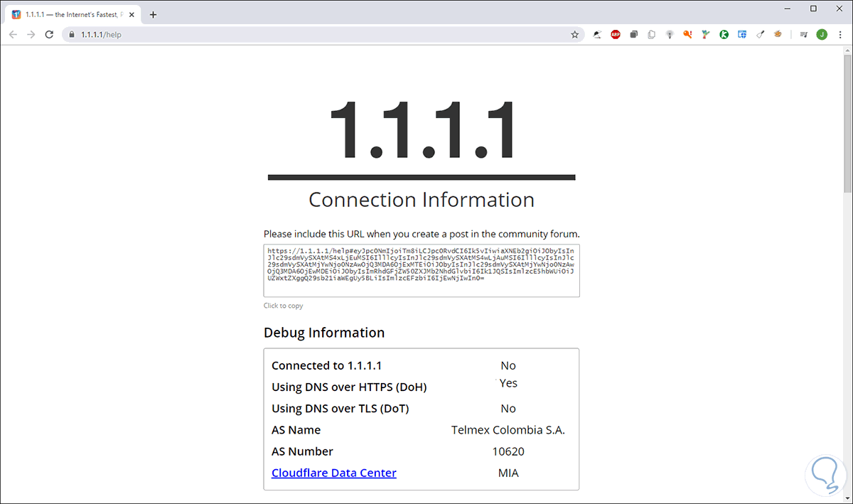Click the address bar showing 1.1.1.1/help
Screen dimensions: 853x504
tap(323, 34)
